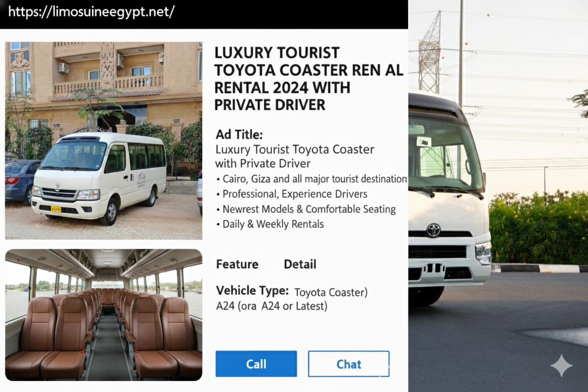The image size is (588, 392).
Task: Select the Vehicle Type label
Action: [253, 291]
